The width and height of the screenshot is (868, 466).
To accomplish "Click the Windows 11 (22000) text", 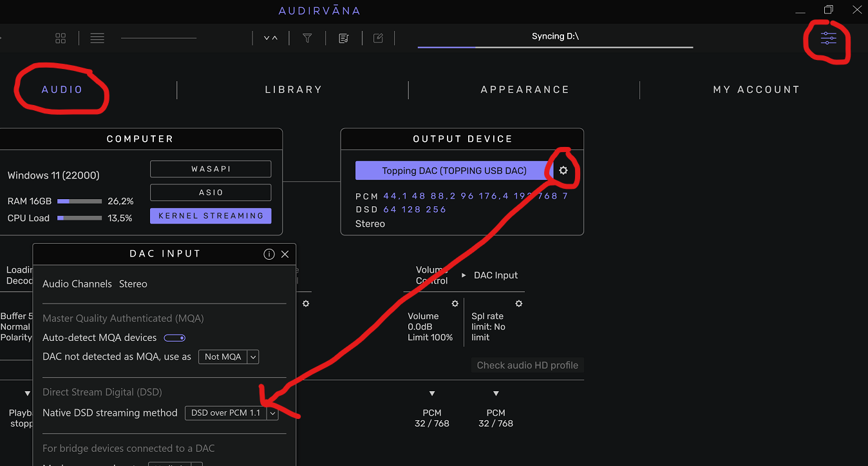I will pyautogui.click(x=53, y=175).
